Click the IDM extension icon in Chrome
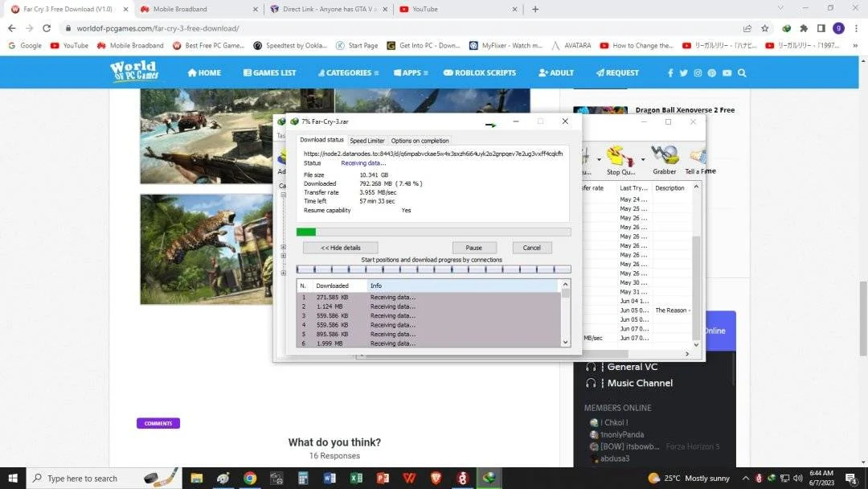 [786, 28]
